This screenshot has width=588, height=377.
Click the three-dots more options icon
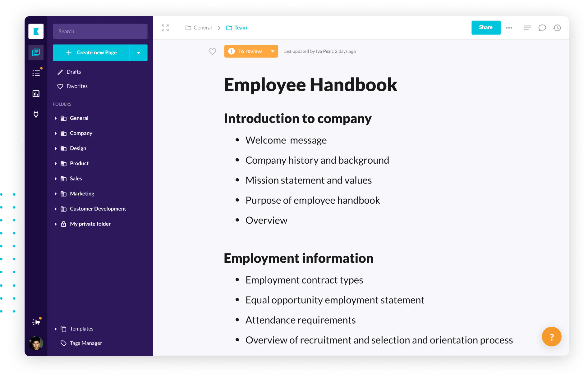(509, 28)
